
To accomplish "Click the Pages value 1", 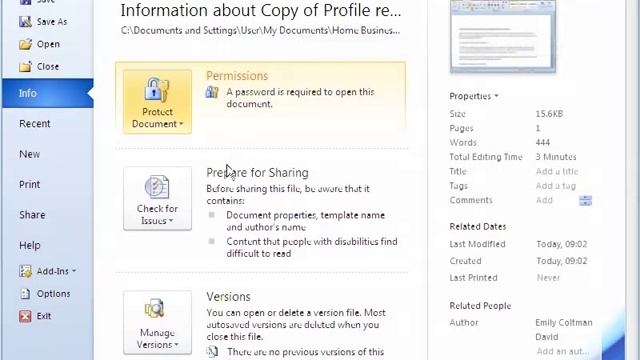I will click(538, 128).
